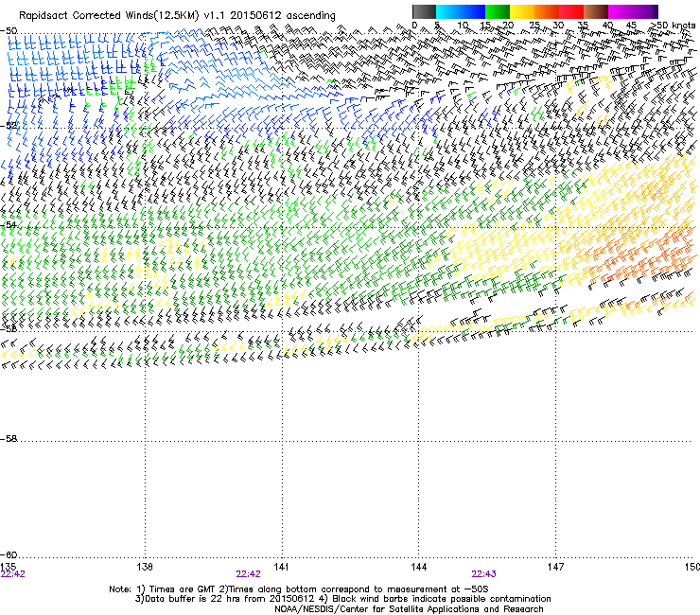Click 'NOAA/NESDIS/Center for Satellite Applications and Research' credit

409,609
